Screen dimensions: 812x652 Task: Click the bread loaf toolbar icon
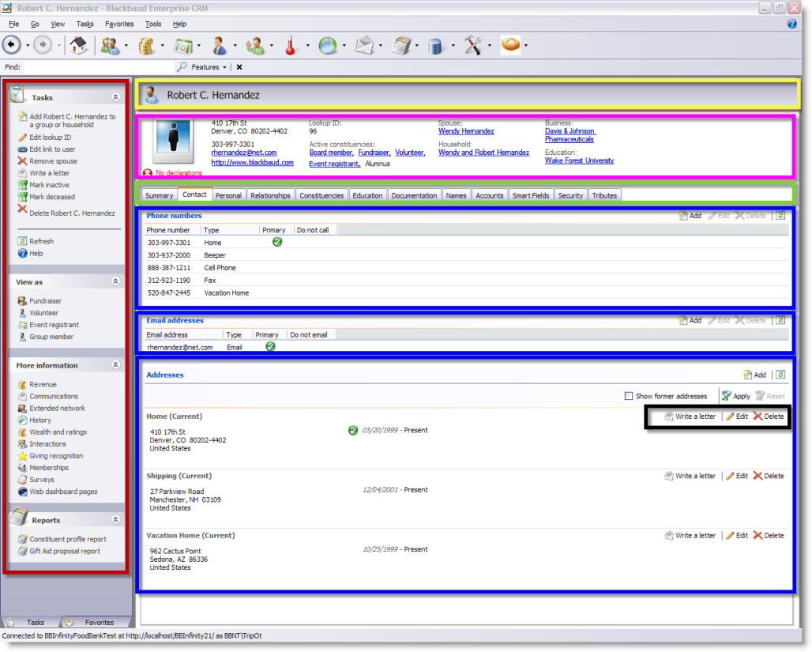pos(510,44)
